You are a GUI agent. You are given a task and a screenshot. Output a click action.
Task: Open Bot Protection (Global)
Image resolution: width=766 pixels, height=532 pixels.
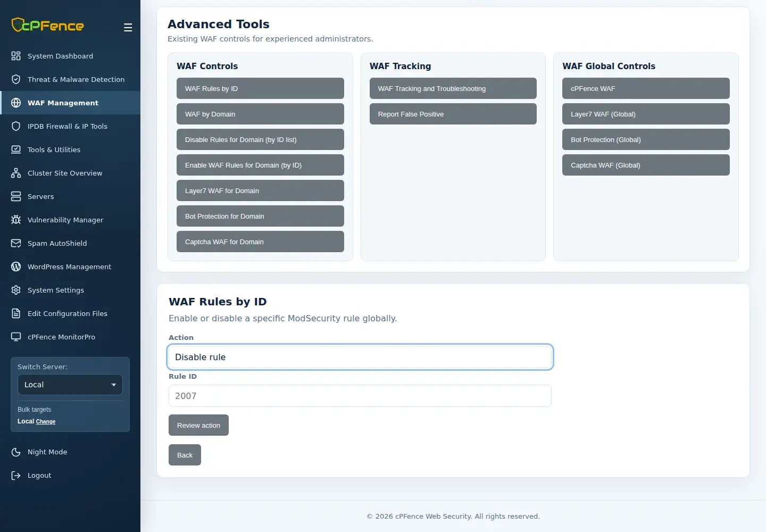tap(646, 139)
